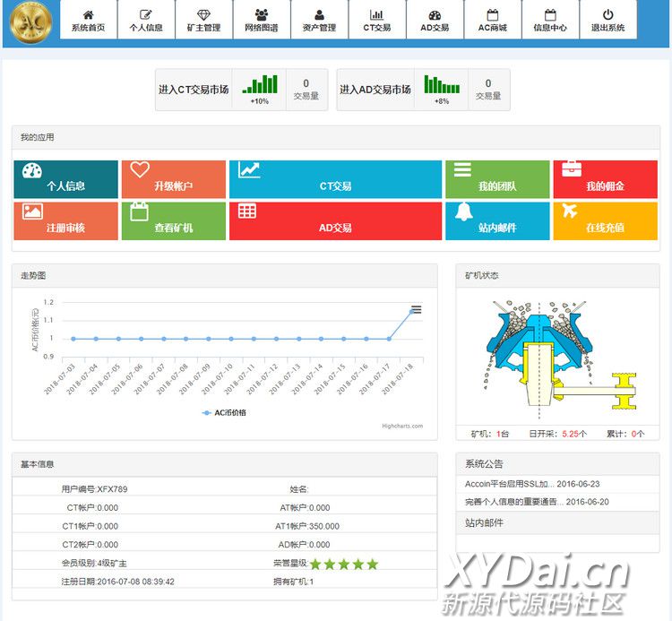The height and width of the screenshot is (621, 672).
Task: Click line chart icon on CT交易 tile
Action: (249, 169)
